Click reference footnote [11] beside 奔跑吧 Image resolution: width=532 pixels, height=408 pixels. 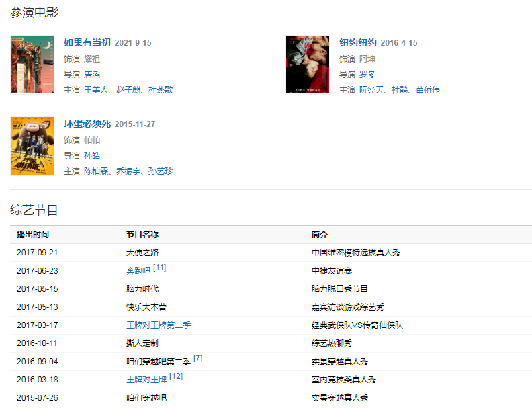(x=159, y=268)
